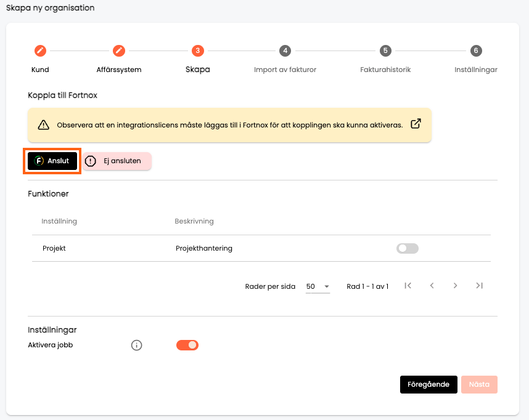Go to previous table page arrow
529x420 pixels.
pyautogui.click(x=432, y=286)
